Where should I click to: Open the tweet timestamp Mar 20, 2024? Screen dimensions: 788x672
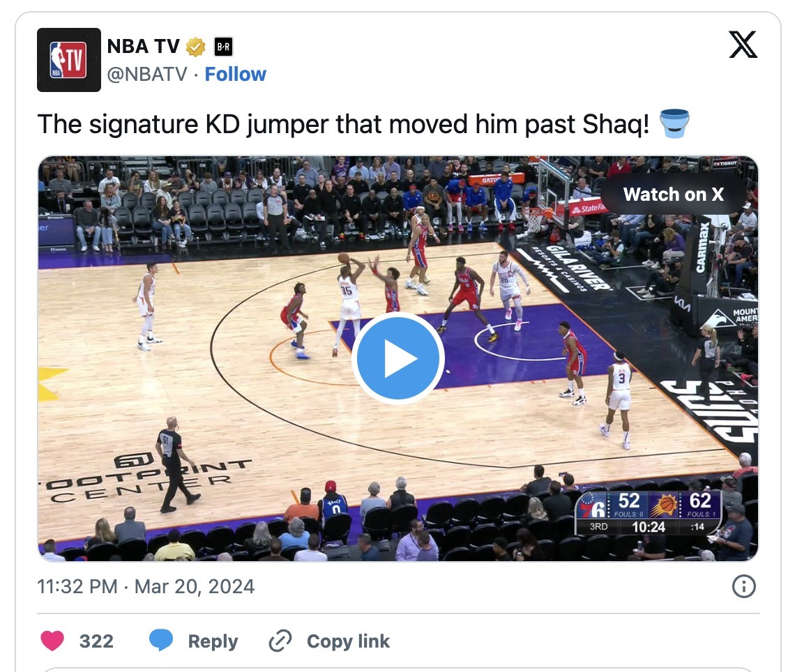click(146, 587)
